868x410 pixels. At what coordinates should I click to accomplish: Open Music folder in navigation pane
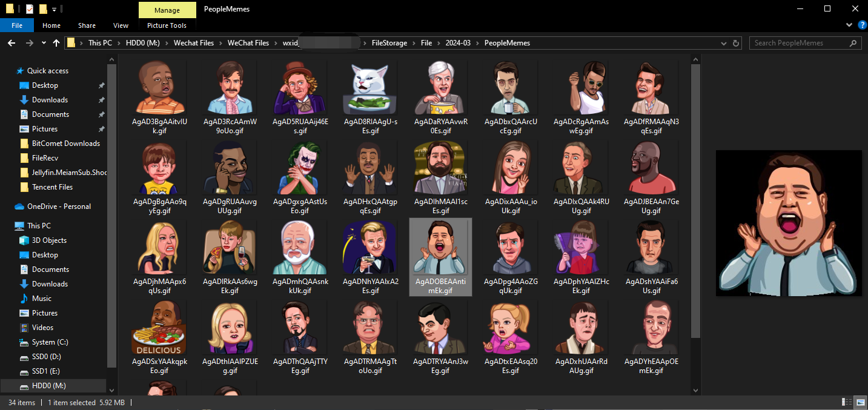pyautogui.click(x=42, y=299)
